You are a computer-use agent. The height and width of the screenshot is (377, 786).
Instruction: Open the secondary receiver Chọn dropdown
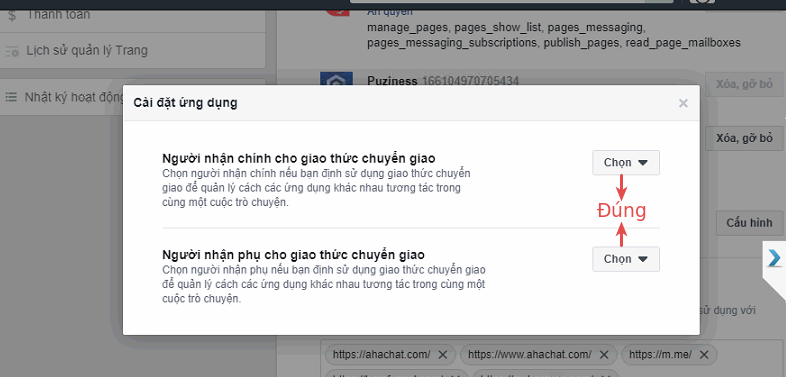coord(626,259)
